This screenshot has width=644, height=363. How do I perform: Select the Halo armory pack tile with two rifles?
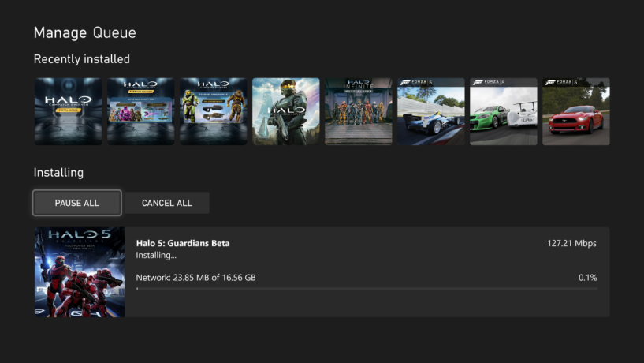click(213, 111)
